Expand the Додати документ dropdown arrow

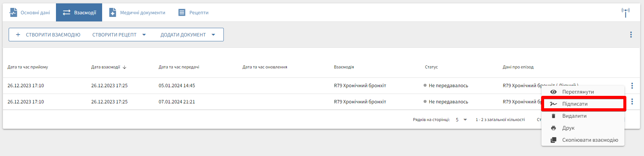point(213,35)
